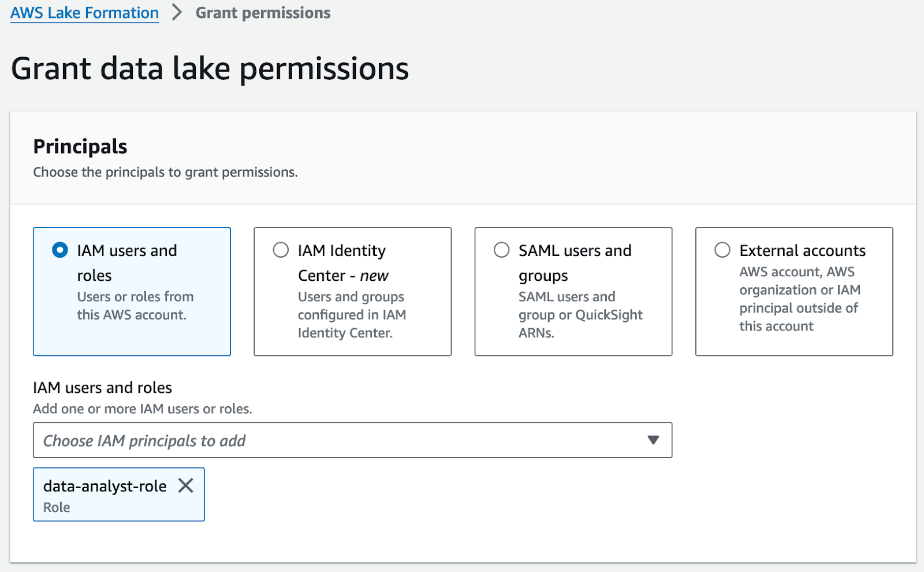Image resolution: width=924 pixels, height=572 pixels.
Task: Click the data-analyst-role token label
Action: (105, 486)
